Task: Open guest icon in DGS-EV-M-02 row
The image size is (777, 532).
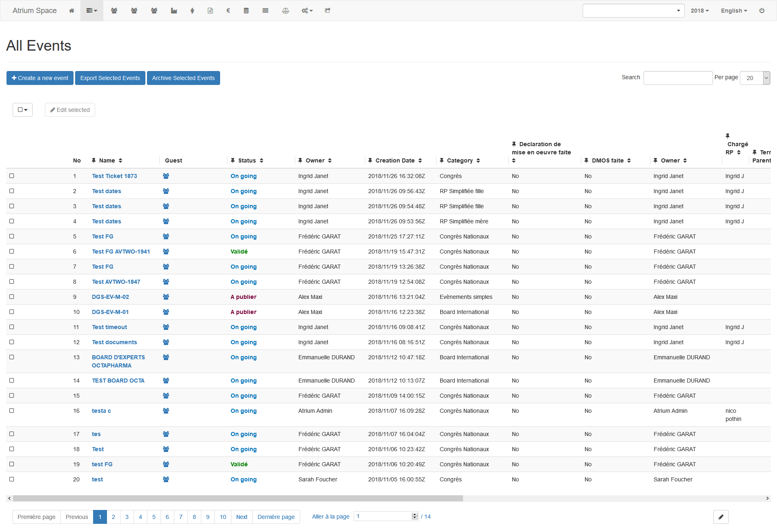Action: click(166, 297)
